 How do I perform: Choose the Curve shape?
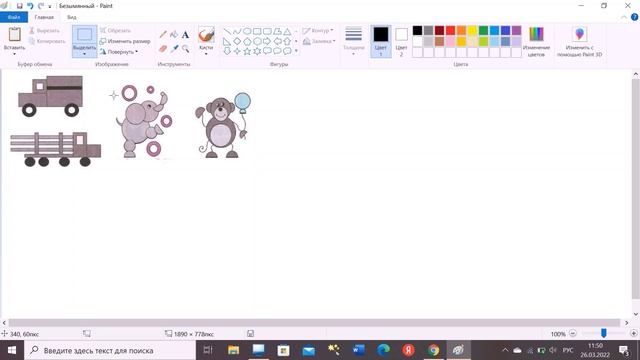point(237,31)
